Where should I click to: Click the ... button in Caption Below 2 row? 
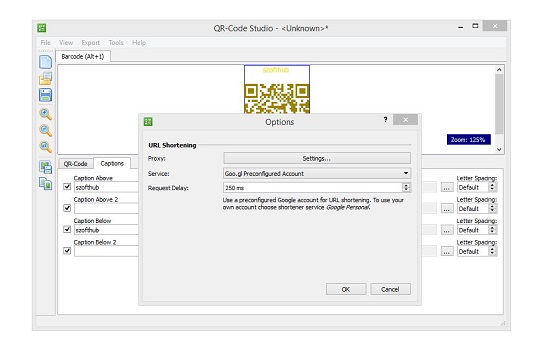pyautogui.click(x=447, y=252)
